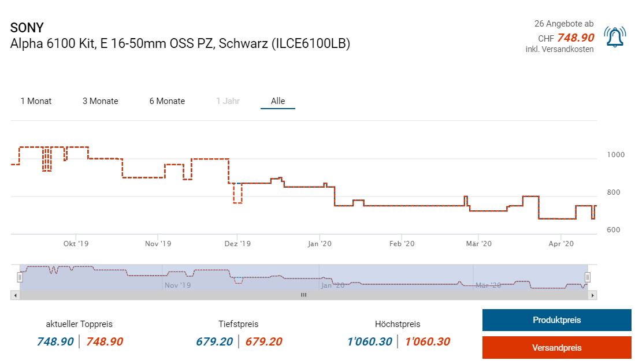635x364 pixels.
Task: Toggle the Versandpreis series
Action: click(x=556, y=348)
